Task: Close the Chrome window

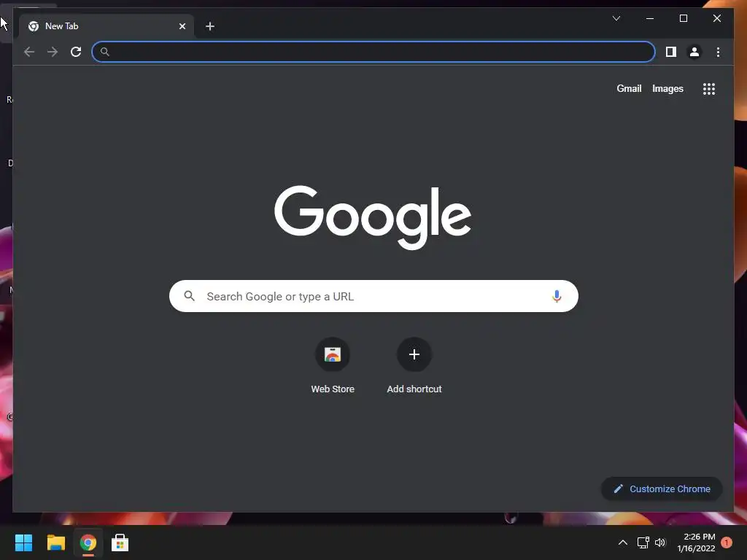Action: click(x=716, y=18)
